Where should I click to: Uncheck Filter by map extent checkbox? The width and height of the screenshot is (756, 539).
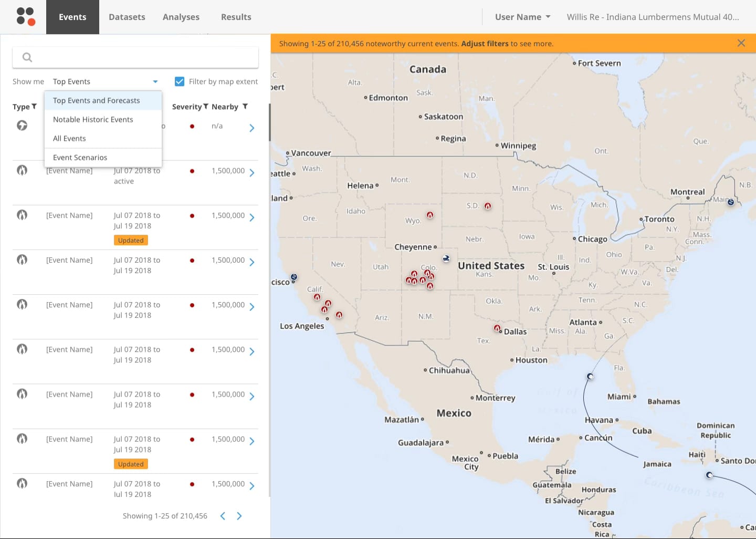pos(180,81)
